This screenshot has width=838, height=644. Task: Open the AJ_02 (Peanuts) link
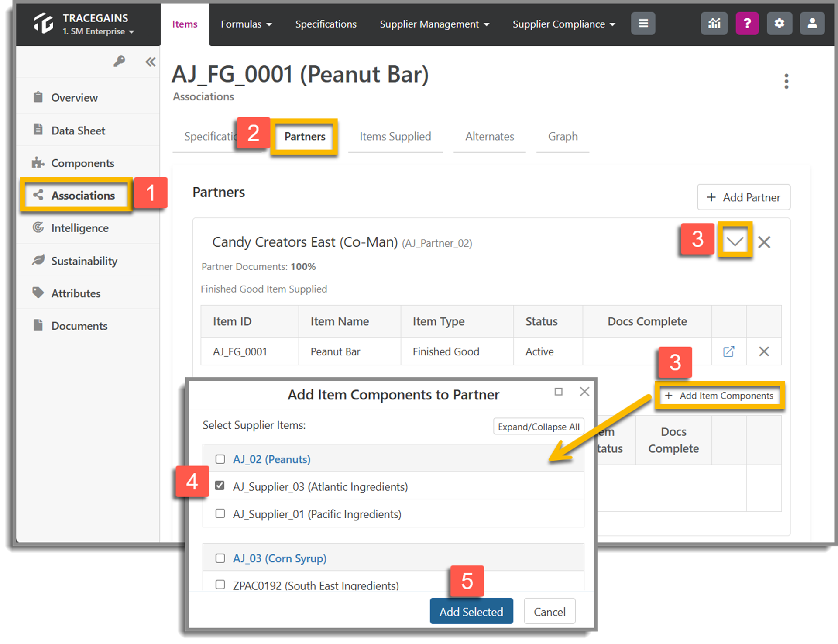click(271, 459)
